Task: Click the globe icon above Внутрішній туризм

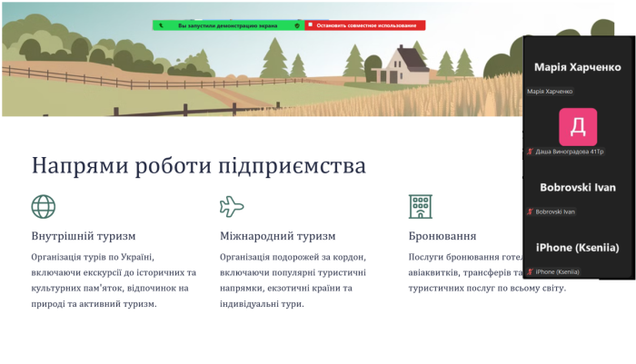Action: pyautogui.click(x=44, y=207)
